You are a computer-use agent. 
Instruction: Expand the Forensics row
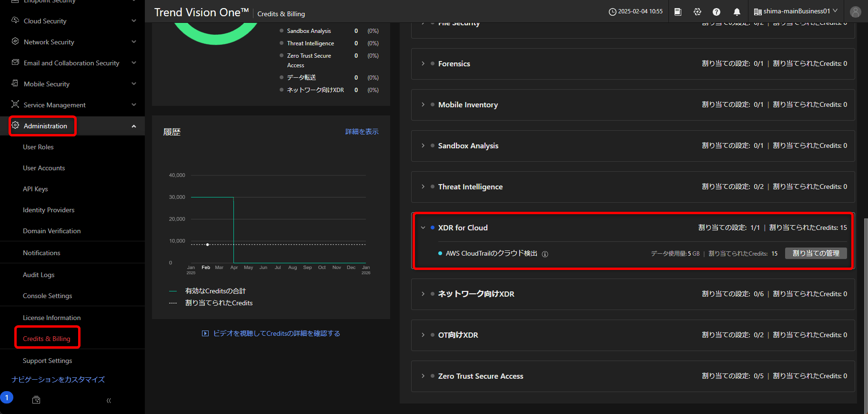[x=423, y=63]
